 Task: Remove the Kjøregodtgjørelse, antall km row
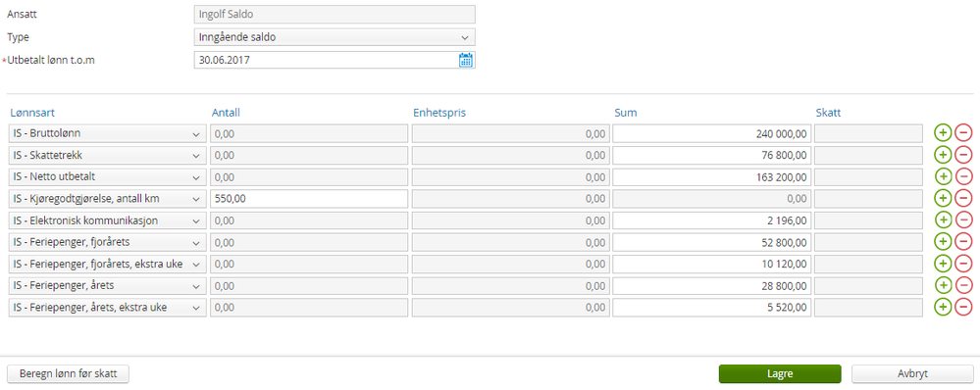[963, 199]
